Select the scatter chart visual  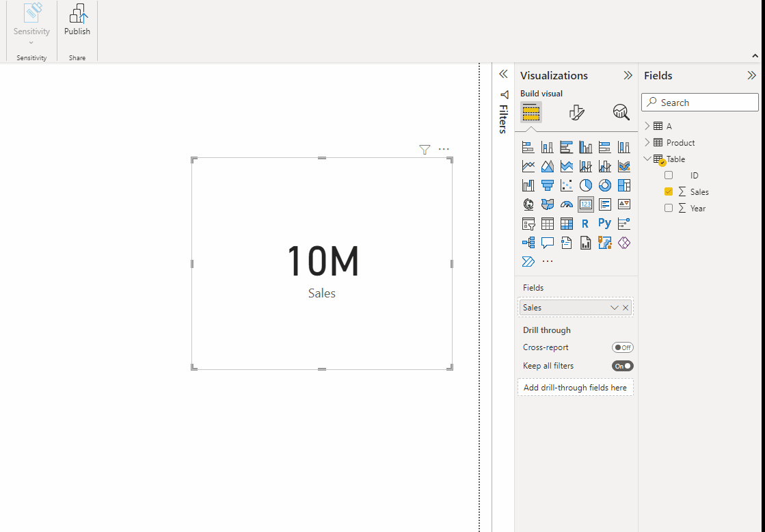(x=567, y=185)
